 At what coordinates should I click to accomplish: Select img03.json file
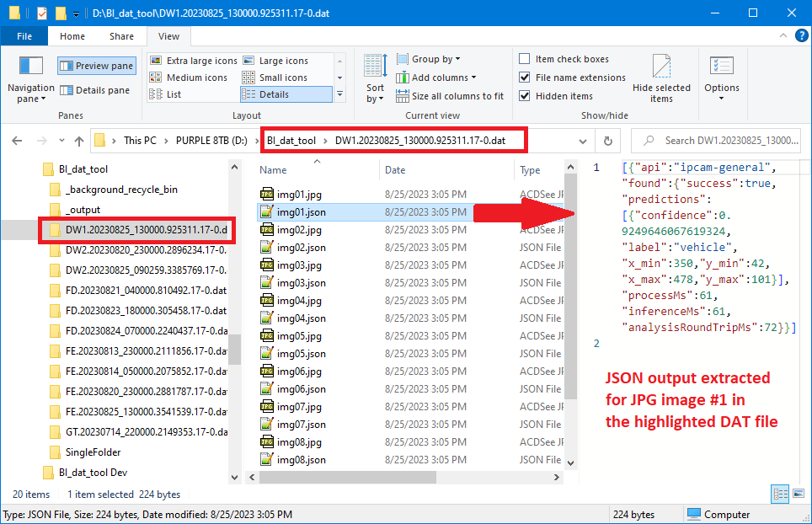pyautogui.click(x=302, y=283)
